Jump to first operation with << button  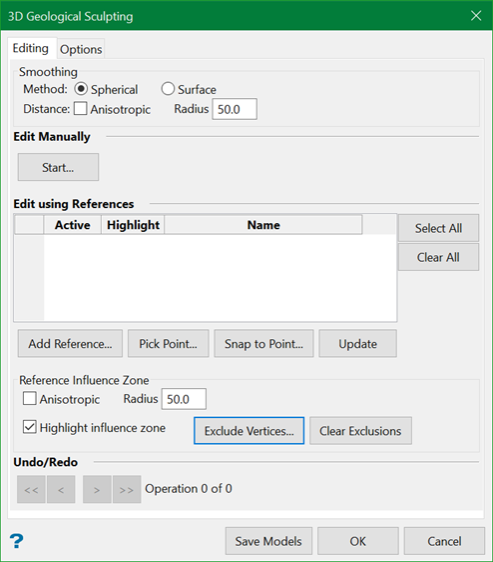coord(31,489)
